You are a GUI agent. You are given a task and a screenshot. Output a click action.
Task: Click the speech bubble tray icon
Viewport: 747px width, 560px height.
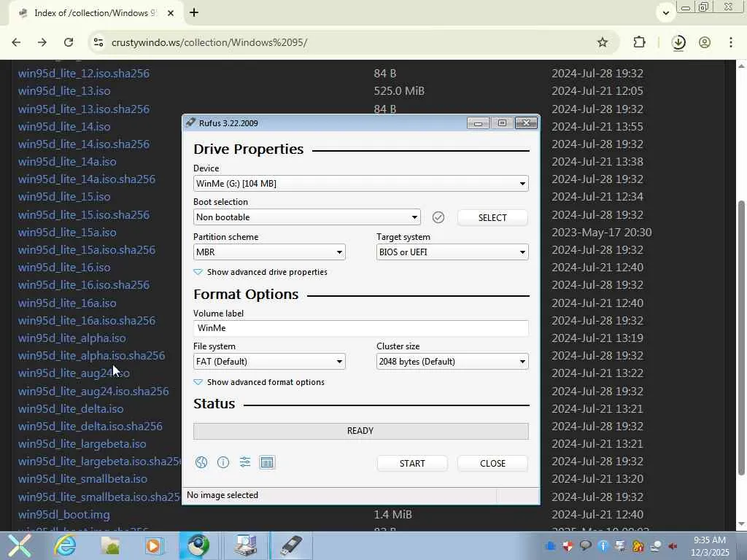[586, 546]
